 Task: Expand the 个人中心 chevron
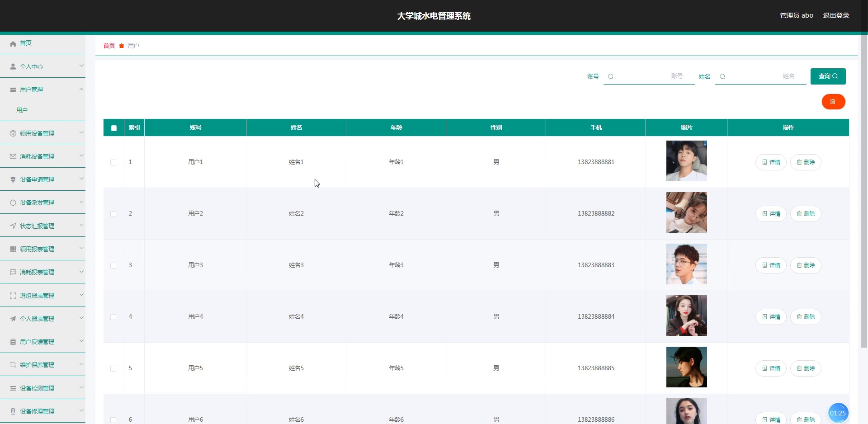[81, 66]
